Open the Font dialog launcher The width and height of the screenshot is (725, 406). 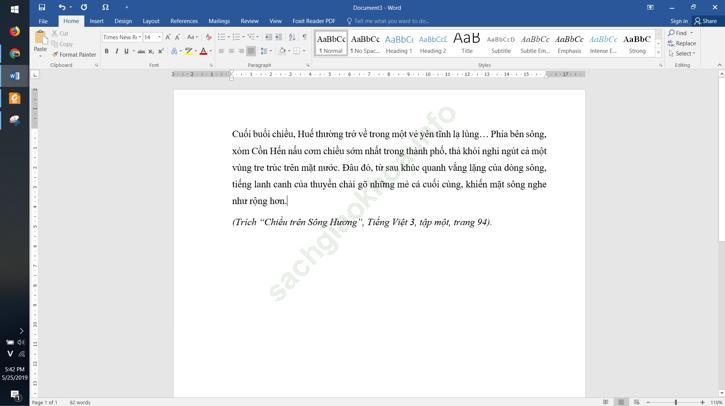[x=211, y=66]
